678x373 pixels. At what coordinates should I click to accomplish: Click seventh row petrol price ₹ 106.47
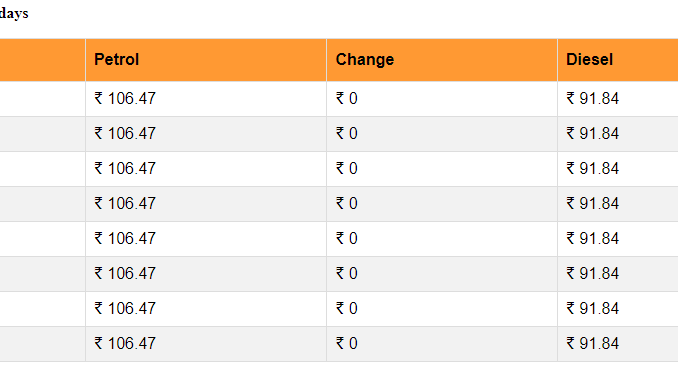point(125,309)
